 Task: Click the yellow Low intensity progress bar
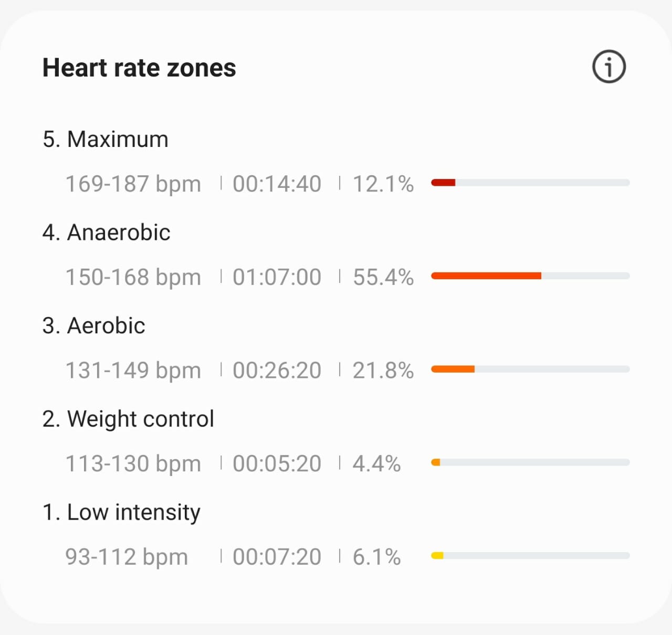tap(438, 555)
